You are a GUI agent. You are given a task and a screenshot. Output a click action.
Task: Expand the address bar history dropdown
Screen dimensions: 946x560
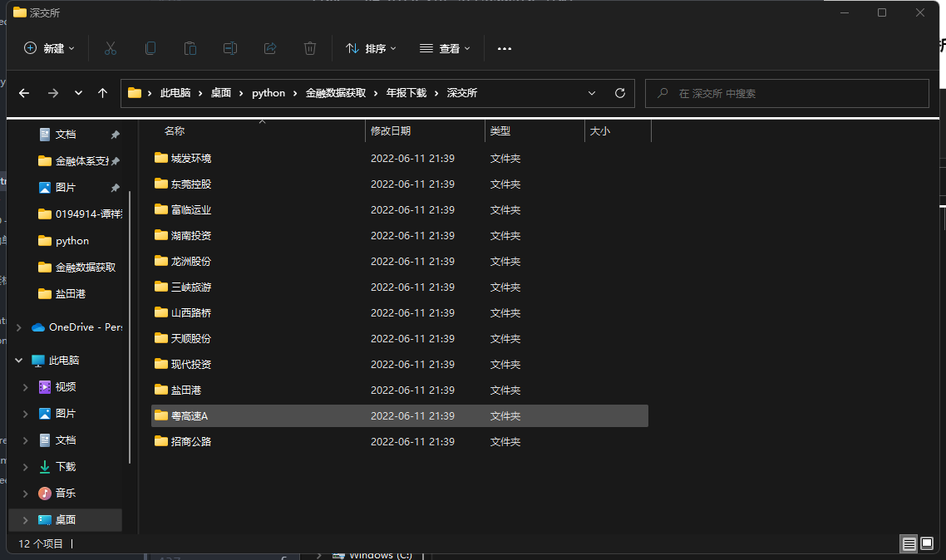592,93
